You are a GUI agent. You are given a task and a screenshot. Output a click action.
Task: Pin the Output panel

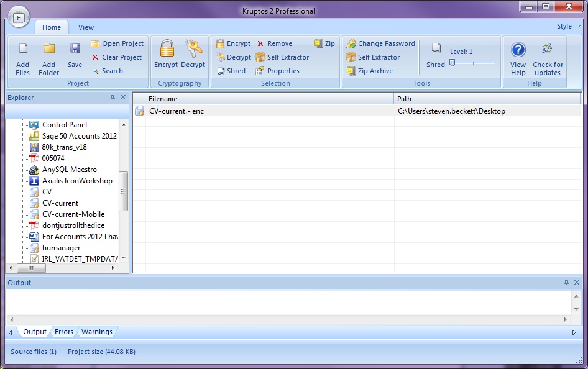[x=566, y=283]
